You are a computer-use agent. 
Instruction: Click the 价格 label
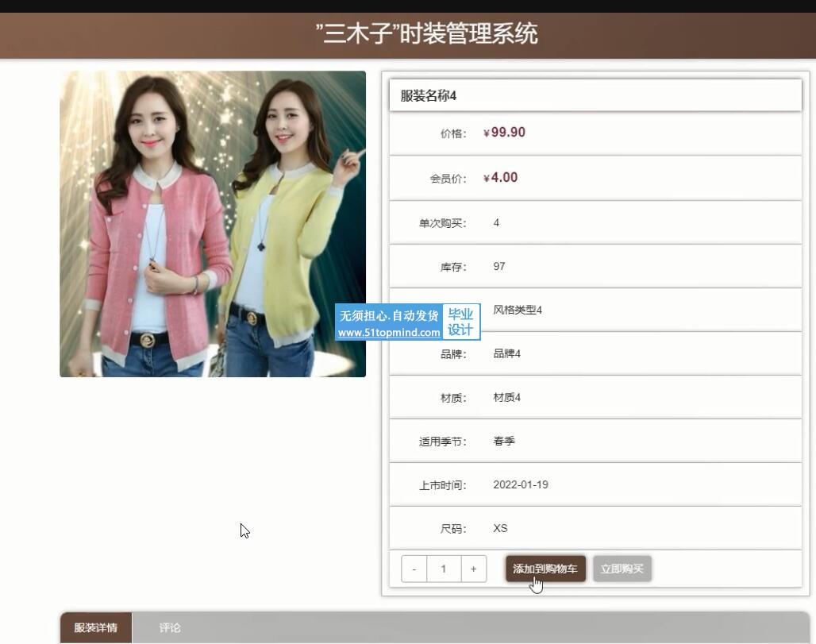[x=453, y=133]
